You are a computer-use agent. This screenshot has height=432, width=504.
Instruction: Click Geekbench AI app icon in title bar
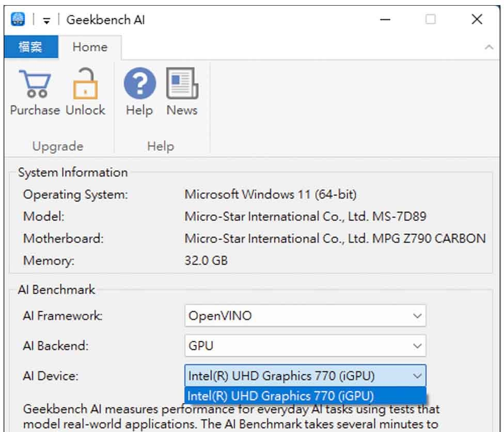pos(18,19)
